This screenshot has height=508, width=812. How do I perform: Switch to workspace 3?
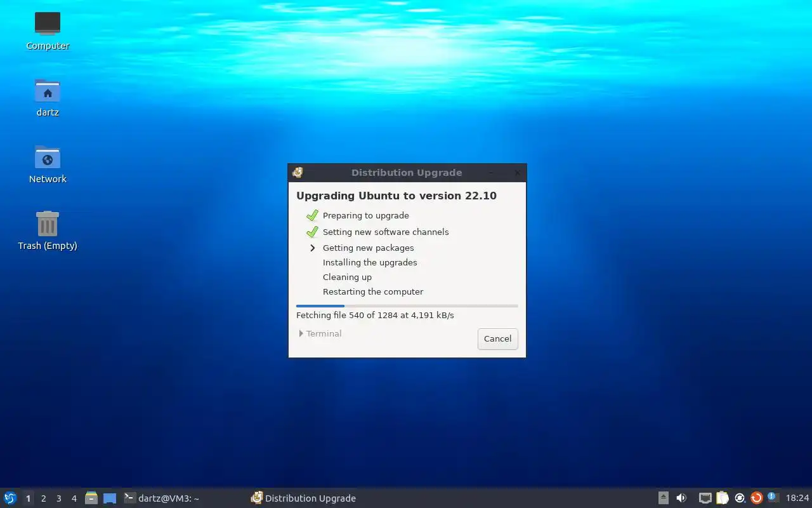[58, 498]
